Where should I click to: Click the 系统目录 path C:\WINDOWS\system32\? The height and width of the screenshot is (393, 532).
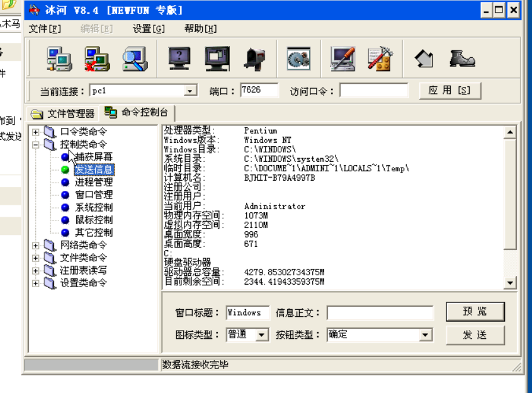(x=291, y=159)
